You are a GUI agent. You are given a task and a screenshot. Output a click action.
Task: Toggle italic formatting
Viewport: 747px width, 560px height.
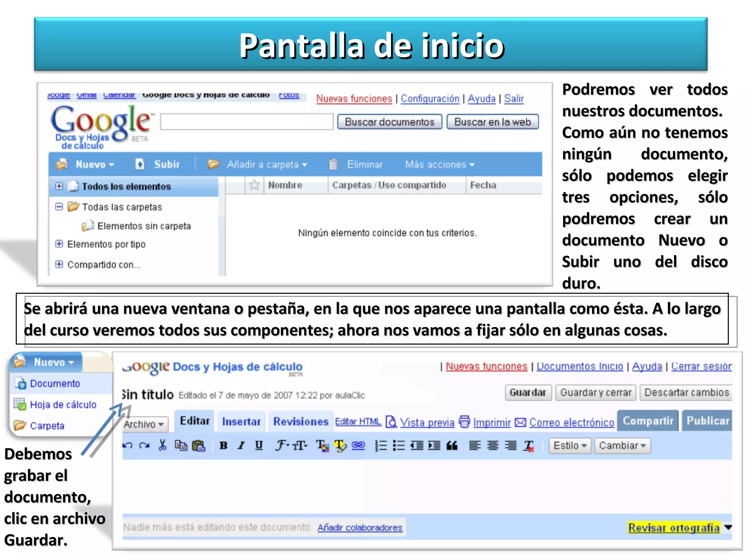(241, 446)
